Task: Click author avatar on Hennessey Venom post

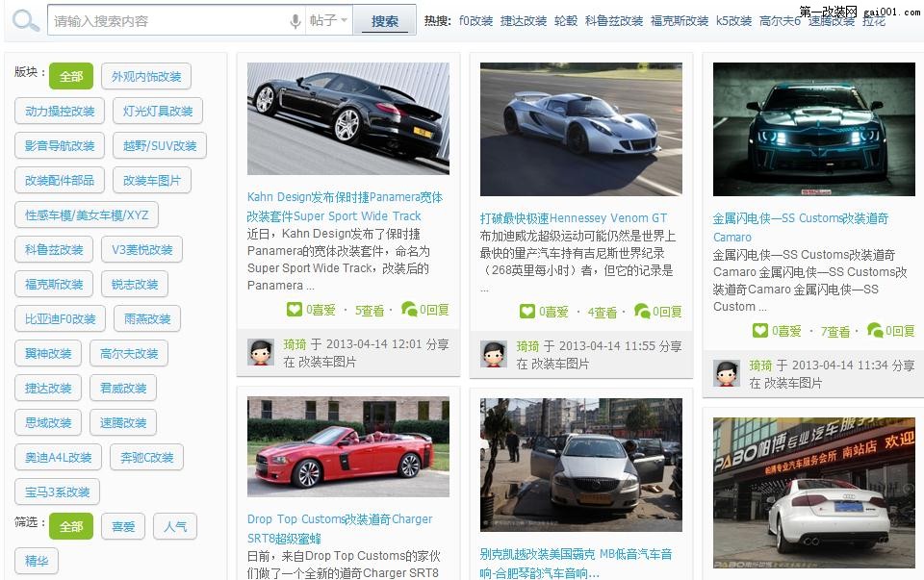Action: point(494,354)
